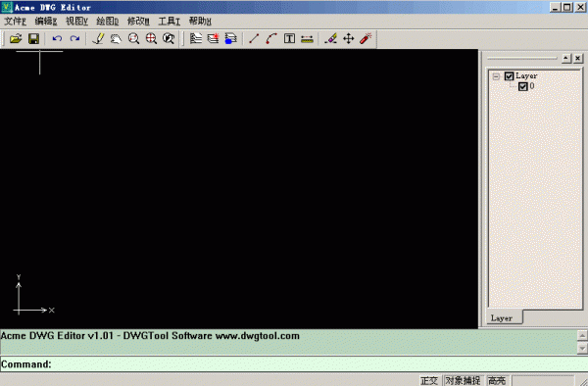Screen dimensions: 588x386
Task: Open a drawing with the folder icon
Action: (x=16, y=38)
